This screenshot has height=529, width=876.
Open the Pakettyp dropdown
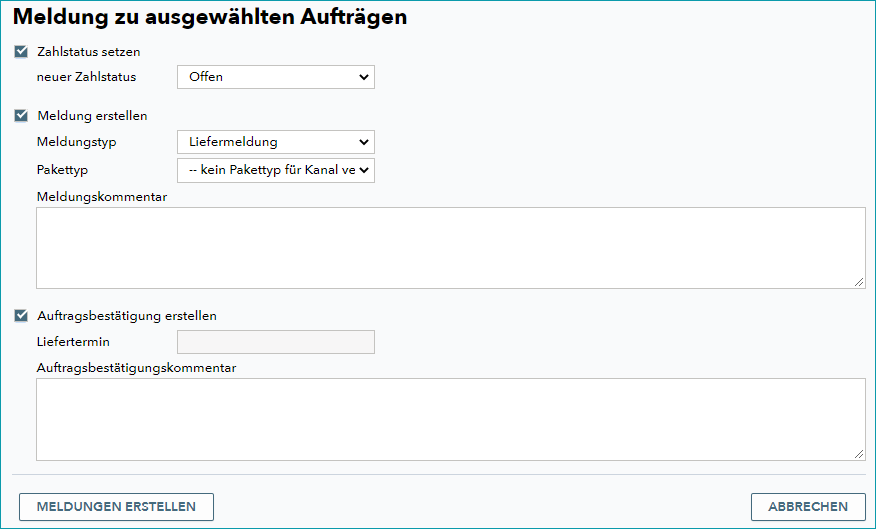pos(276,170)
